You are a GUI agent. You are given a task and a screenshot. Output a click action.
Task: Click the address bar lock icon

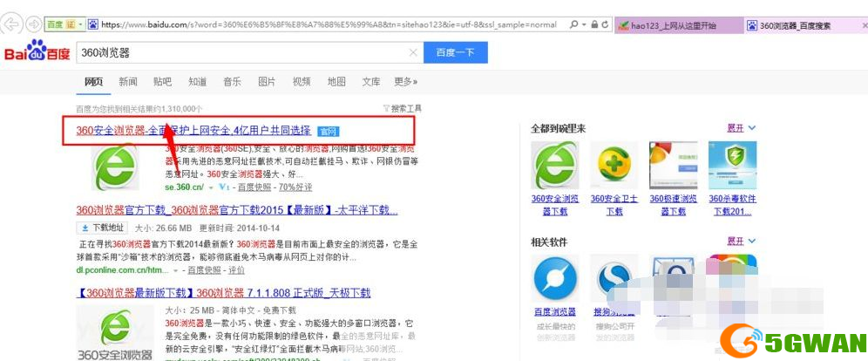(594, 25)
